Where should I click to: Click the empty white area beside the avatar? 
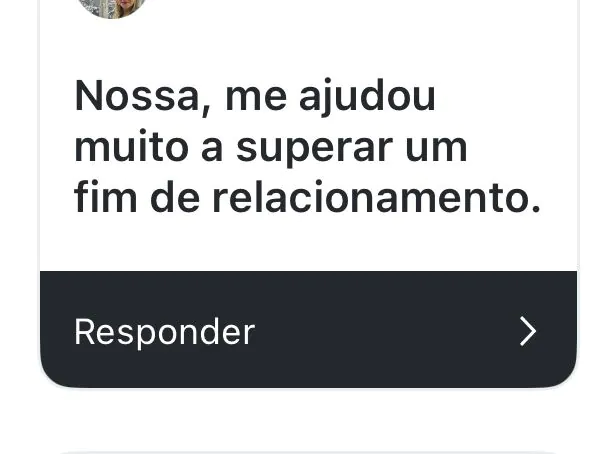tap(350, 20)
